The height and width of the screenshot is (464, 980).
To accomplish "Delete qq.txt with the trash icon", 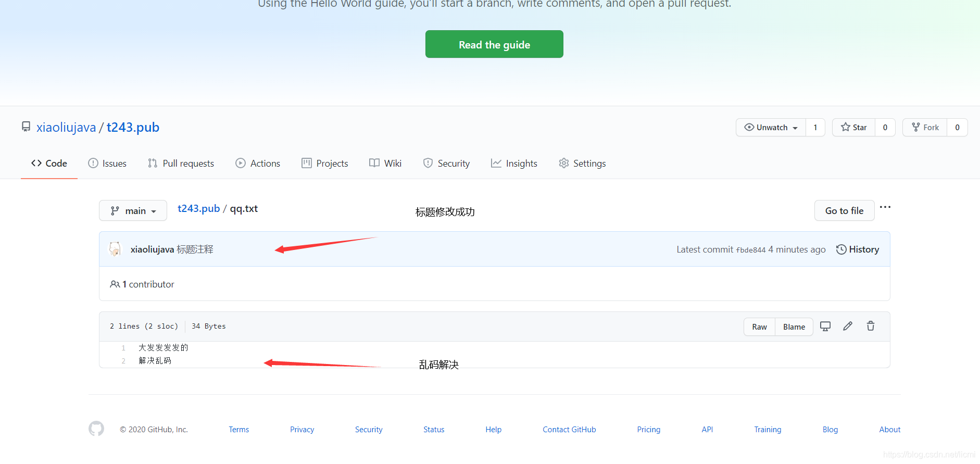I will pyautogui.click(x=871, y=326).
